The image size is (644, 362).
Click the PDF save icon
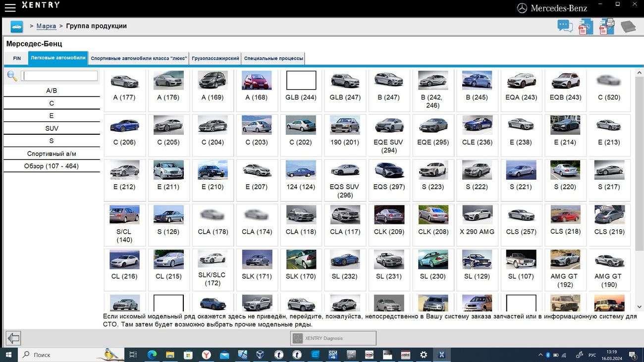point(586,26)
